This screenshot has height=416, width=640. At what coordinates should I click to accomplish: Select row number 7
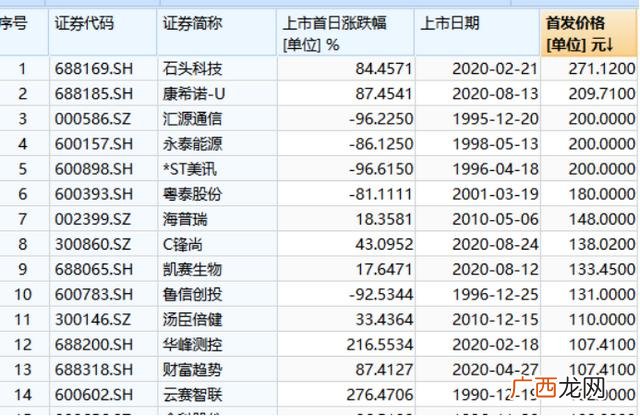[x=22, y=219]
